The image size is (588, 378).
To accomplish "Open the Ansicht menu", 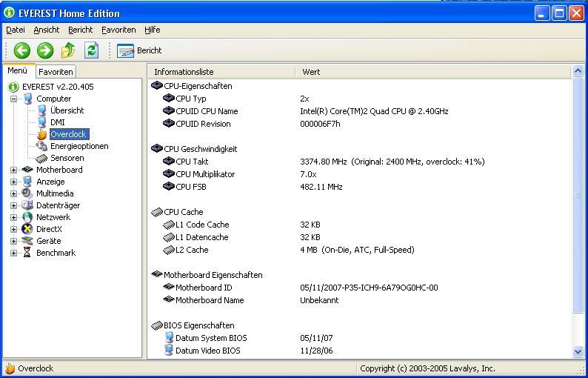I will pos(47,30).
